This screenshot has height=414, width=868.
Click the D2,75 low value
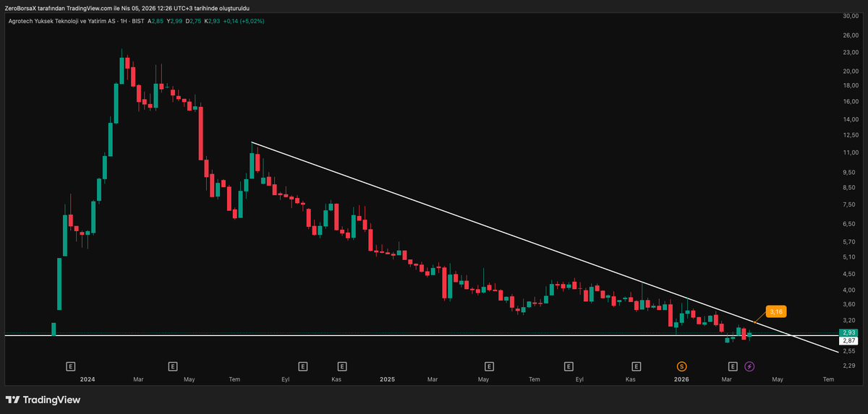(x=193, y=21)
